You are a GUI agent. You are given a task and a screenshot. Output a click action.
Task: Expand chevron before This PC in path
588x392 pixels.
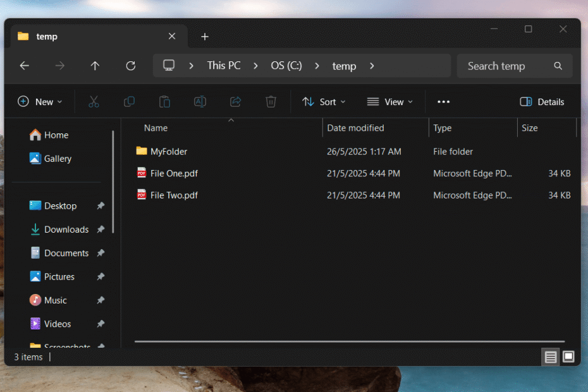pos(191,66)
